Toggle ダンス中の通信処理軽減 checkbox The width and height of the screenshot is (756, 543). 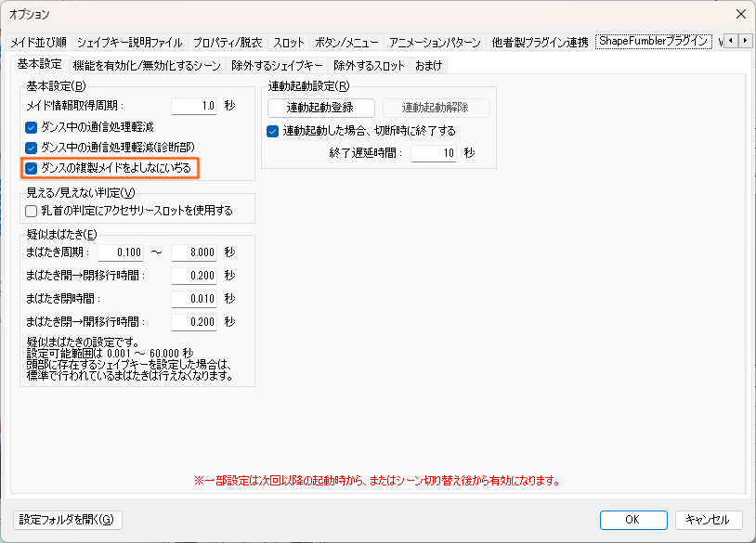point(32,126)
